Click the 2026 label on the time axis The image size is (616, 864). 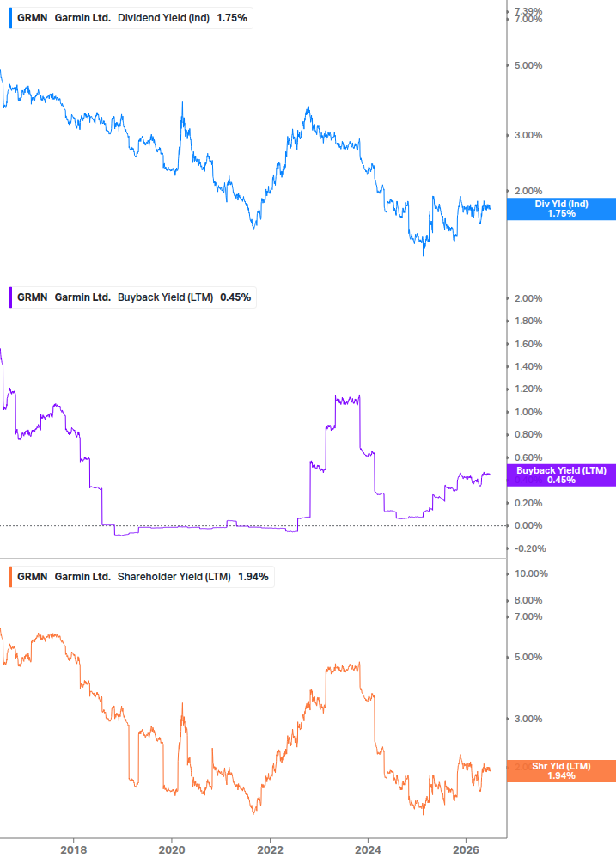coord(466,849)
